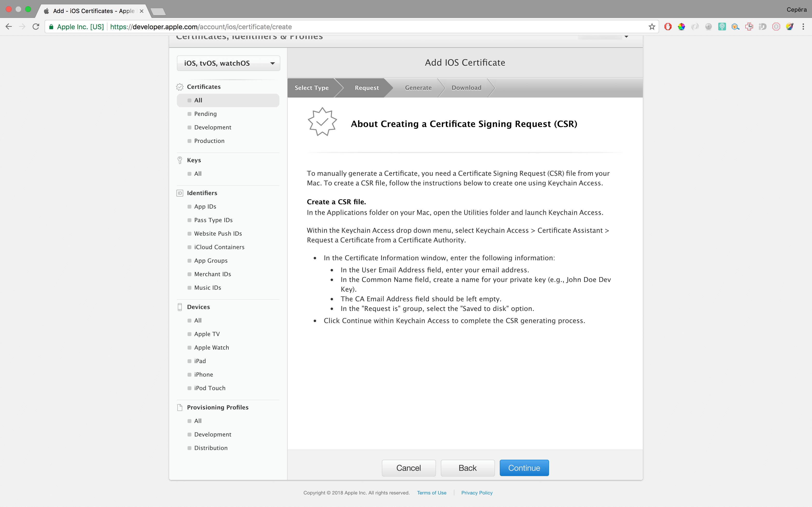Open the iOS, tvOS, watchOS platform dropdown
The image size is (812, 507).
(228, 63)
